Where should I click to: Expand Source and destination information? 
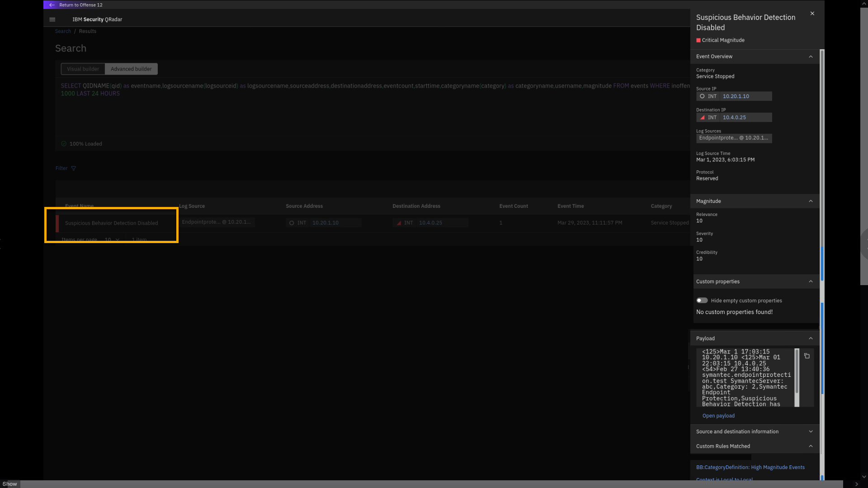click(811, 432)
